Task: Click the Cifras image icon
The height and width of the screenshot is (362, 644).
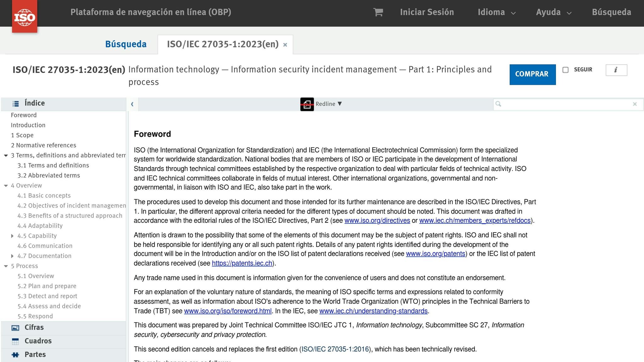Action: pyautogui.click(x=15, y=328)
